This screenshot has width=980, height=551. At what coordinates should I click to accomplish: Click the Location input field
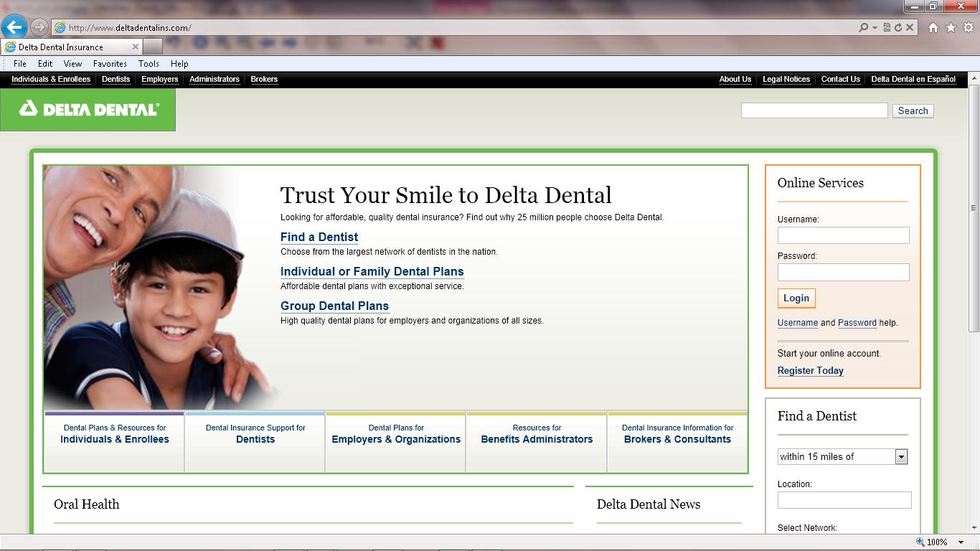click(x=844, y=500)
